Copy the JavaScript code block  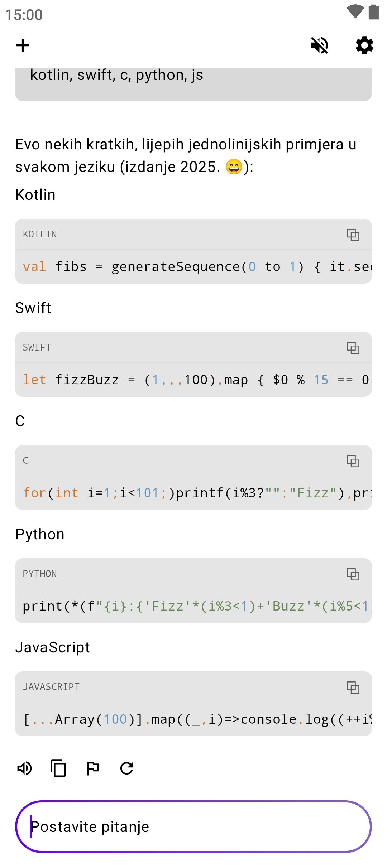(x=353, y=687)
